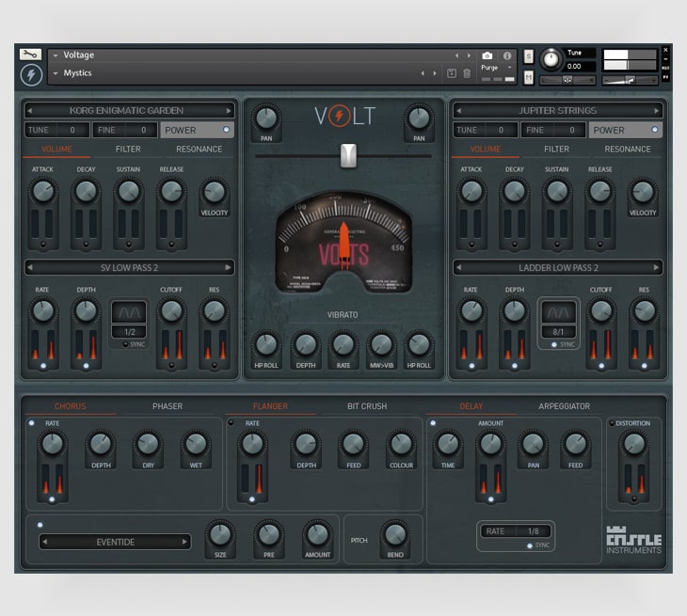
Task: Open the Eventide reverb type selector
Action: pyautogui.click(x=115, y=542)
